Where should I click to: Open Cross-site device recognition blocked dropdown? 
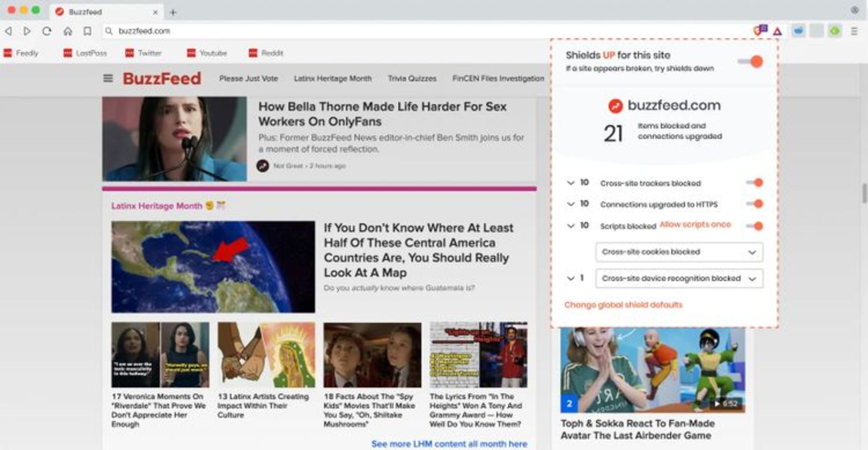[679, 278]
